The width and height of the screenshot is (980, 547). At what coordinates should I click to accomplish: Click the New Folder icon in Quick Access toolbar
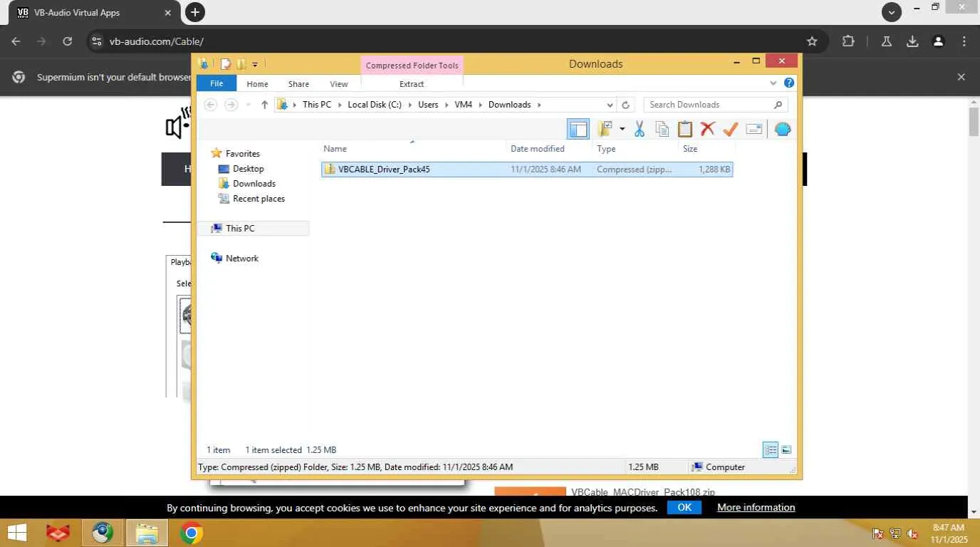241,64
